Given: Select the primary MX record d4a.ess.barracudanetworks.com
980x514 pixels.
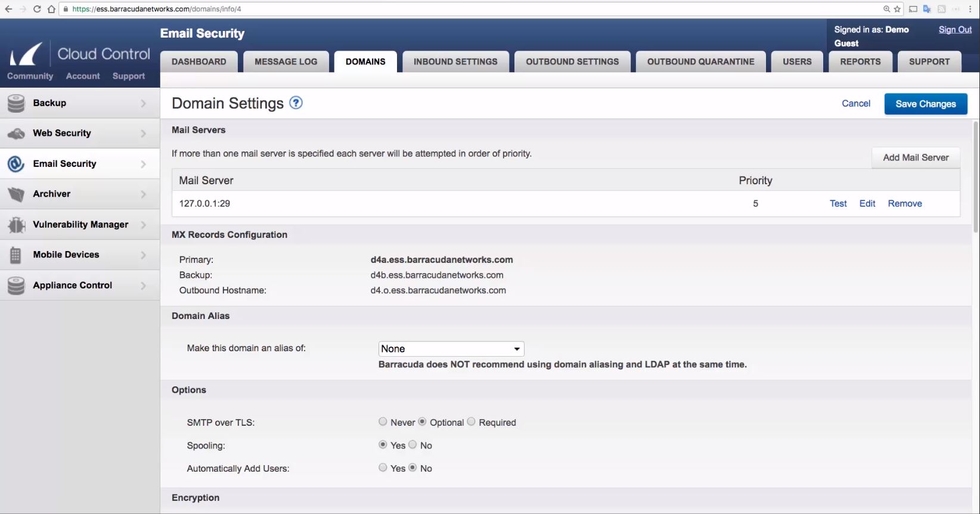Looking at the screenshot, I should click(442, 259).
